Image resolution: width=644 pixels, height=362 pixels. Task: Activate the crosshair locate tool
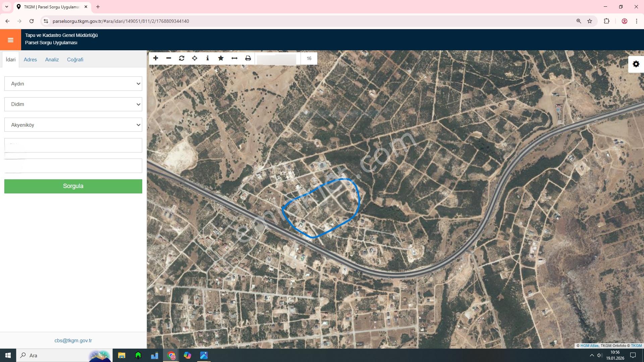[x=195, y=58]
